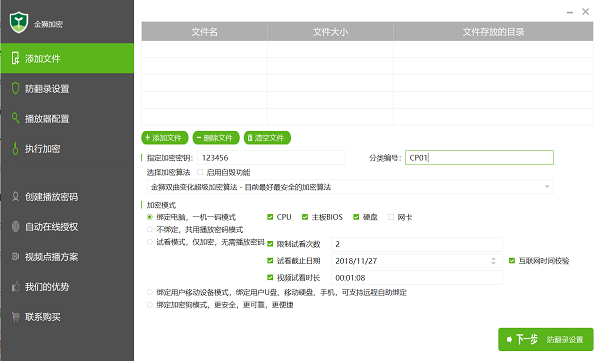600x361 pixels.
Task: Go to the 执行加密 sidebar tab
Action: 67,149
